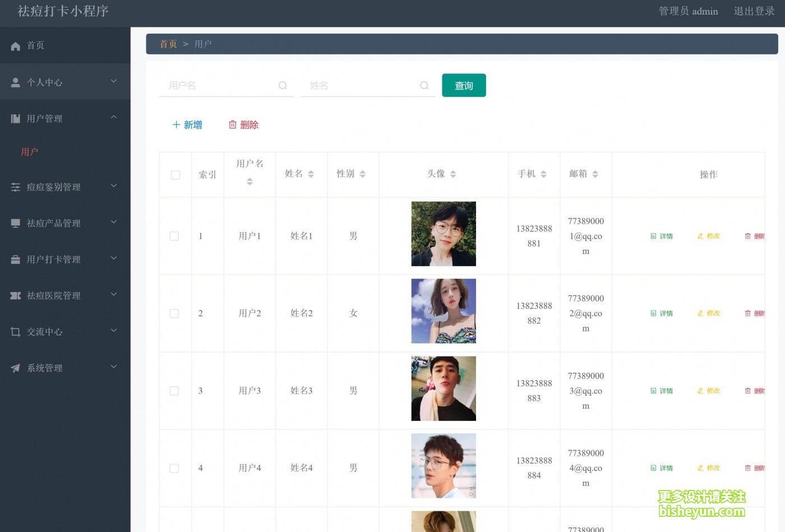
Task: Expand the 系统管理 chevron
Action: point(114,367)
